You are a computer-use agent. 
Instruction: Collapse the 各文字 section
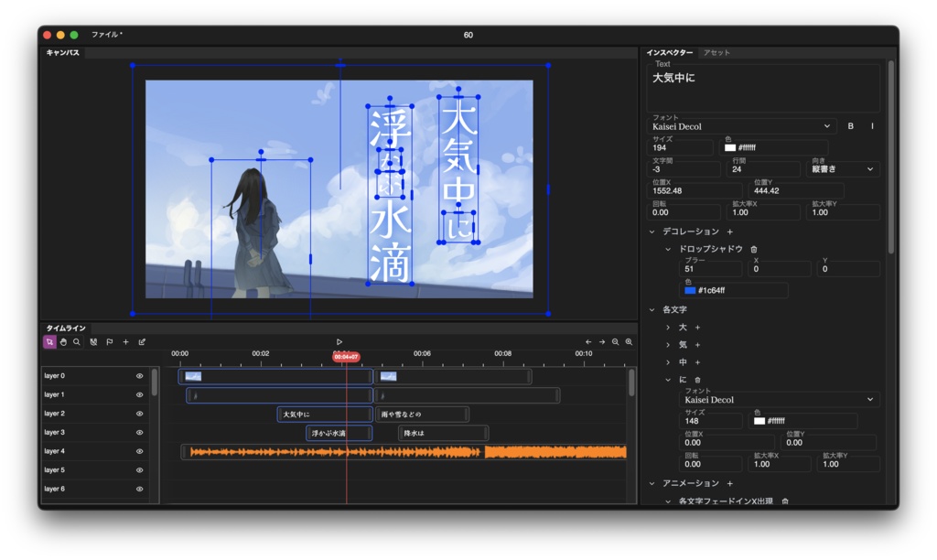point(652,309)
